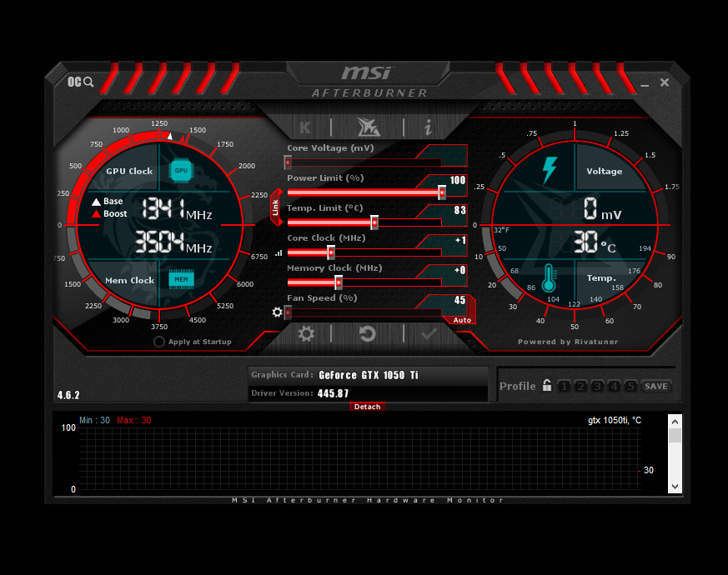Click the Kombustor K icon
This screenshot has width=728, height=575.
pos(305,127)
